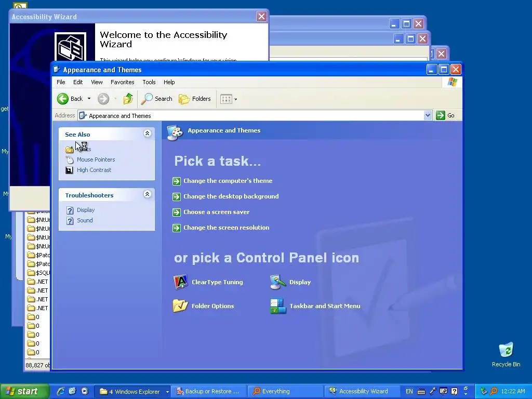Open the Edit menu
The height and width of the screenshot is (399, 532).
78,82
